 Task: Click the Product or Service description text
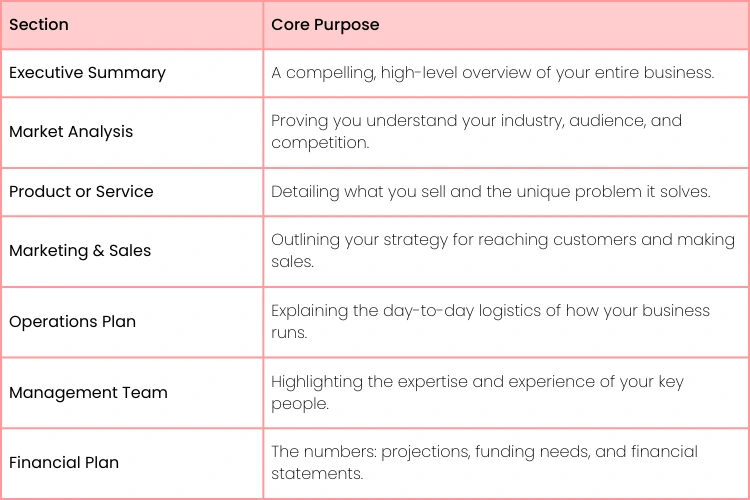pos(490,192)
